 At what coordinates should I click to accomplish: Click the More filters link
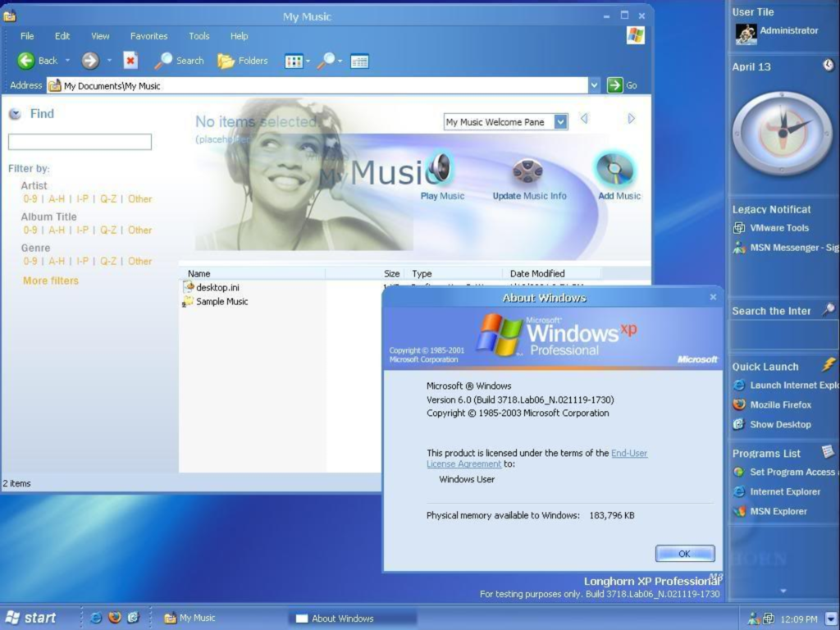coord(50,281)
